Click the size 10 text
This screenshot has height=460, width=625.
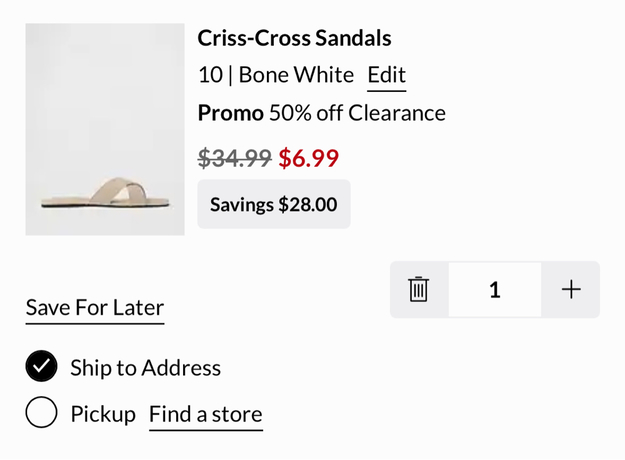click(x=210, y=75)
